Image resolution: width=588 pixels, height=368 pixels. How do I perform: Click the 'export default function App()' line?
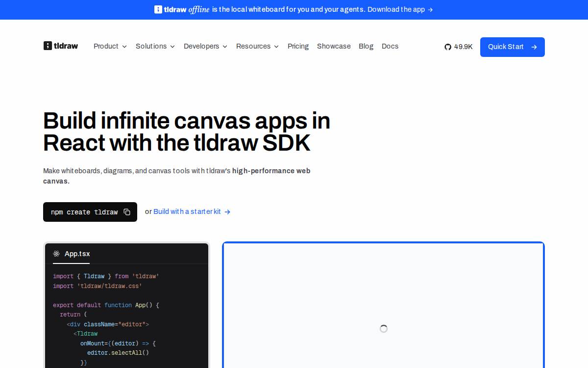[x=106, y=305]
